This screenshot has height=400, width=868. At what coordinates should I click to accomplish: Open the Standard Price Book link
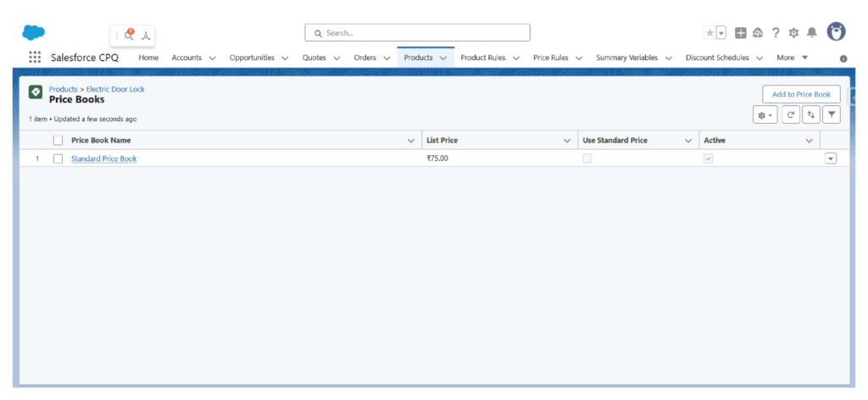[x=104, y=158]
